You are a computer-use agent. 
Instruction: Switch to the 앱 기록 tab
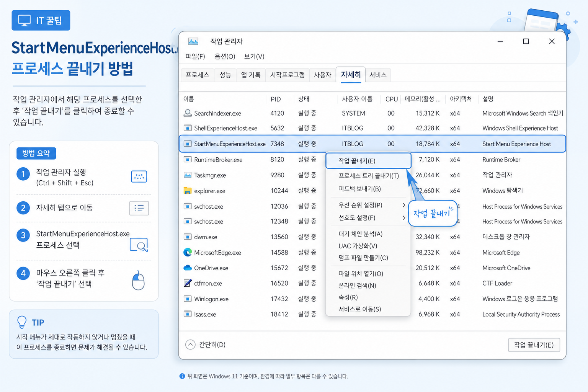[x=251, y=75]
